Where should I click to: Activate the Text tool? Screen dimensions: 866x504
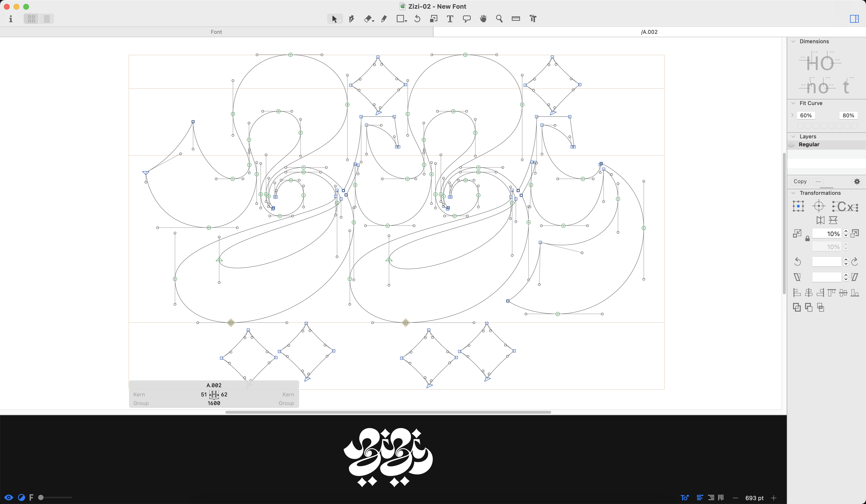[x=450, y=19]
